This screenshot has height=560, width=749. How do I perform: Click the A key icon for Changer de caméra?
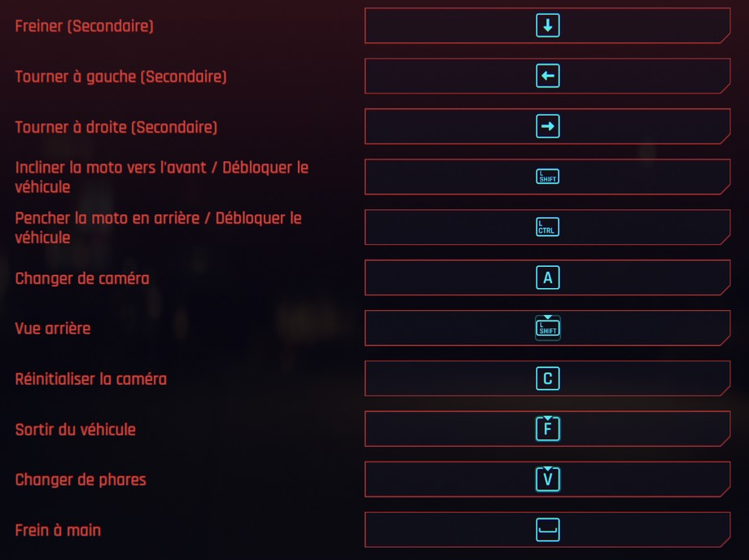[547, 277]
